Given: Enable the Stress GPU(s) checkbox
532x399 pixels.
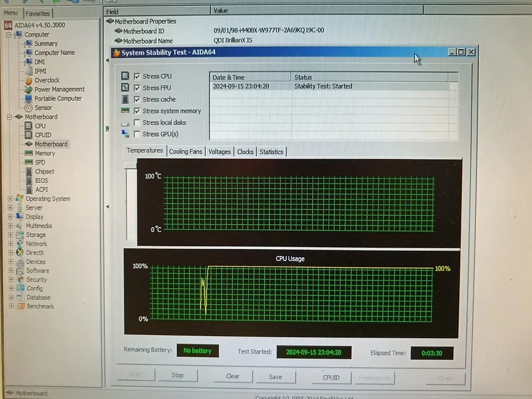Looking at the screenshot, I should [x=137, y=134].
